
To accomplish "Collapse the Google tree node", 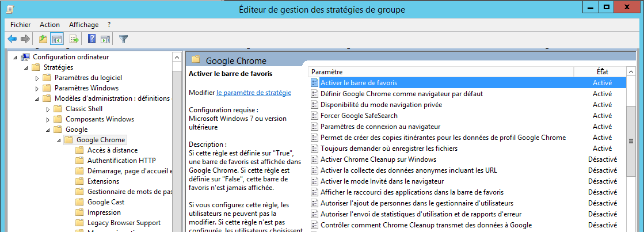I will coord(48,130).
